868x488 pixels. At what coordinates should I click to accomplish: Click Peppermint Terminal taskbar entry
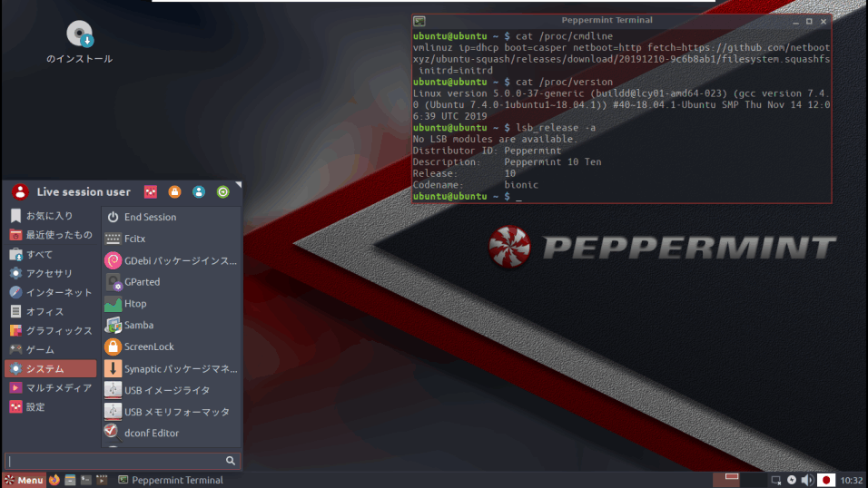(x=171, y=480)
